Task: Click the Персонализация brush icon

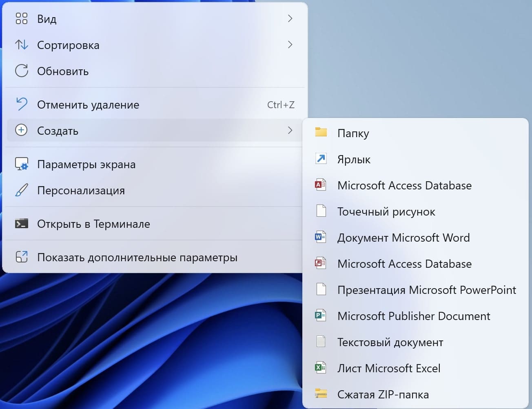Action: point(21,190)
